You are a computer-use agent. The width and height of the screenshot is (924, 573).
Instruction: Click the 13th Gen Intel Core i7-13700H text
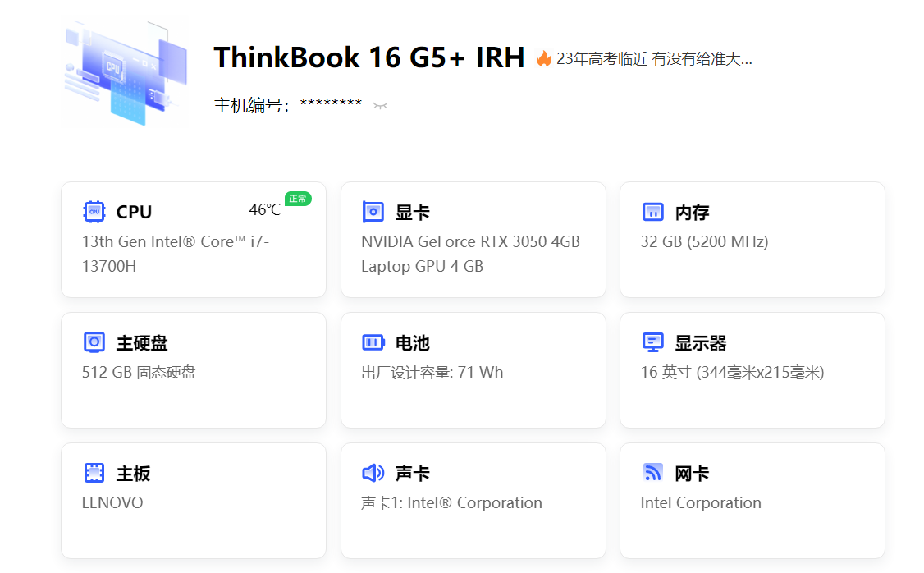pos(175,254)
